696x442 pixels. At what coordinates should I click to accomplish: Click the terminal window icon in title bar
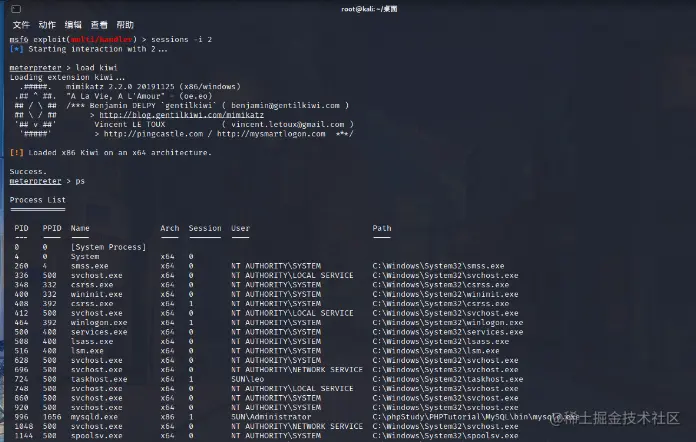[16, 9]
